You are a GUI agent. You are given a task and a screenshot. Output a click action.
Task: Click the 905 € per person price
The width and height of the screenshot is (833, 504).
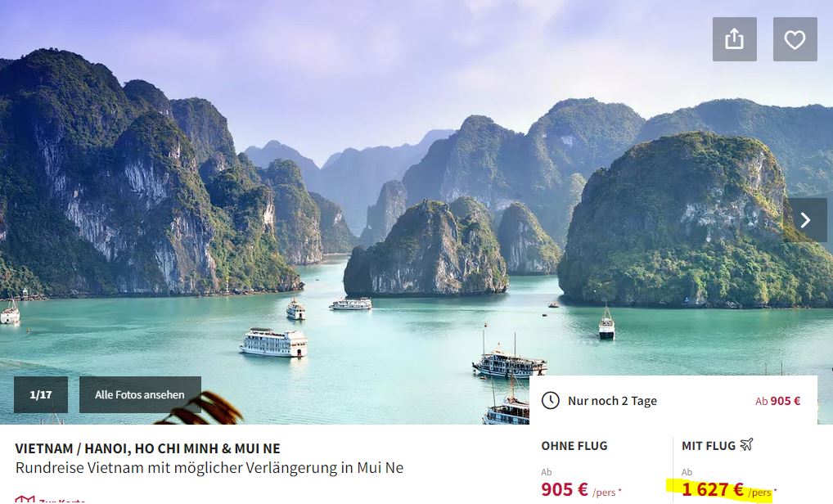tap(565, 489)
